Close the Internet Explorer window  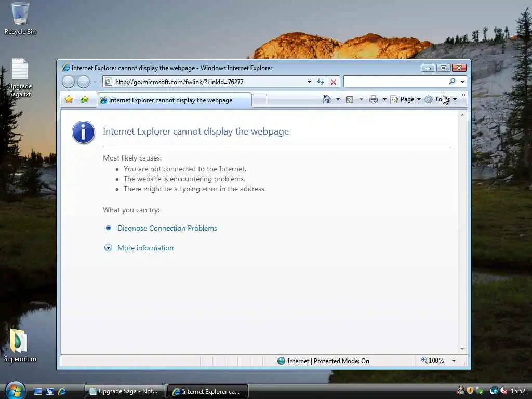tap(459, 68)
